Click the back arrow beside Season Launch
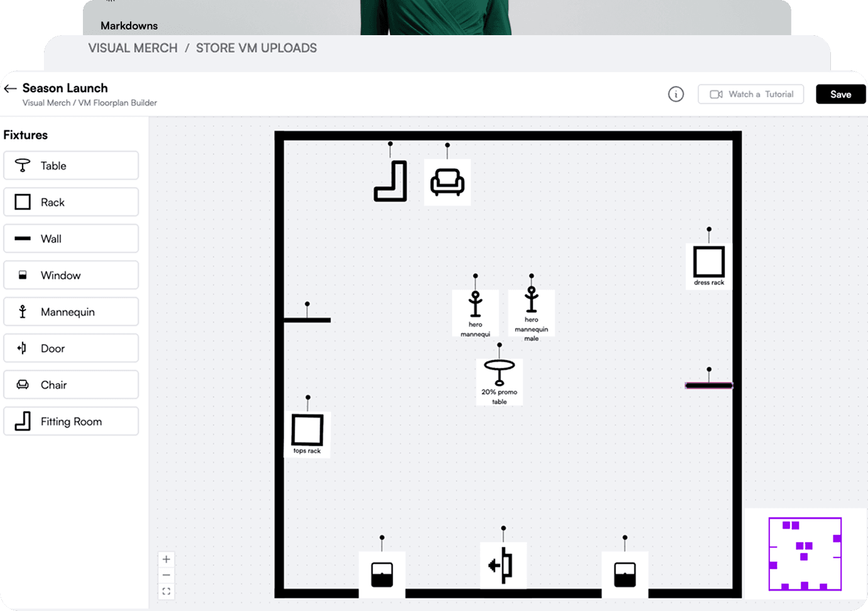The height and width of the screenshot is (611, 868). point(10,89)
